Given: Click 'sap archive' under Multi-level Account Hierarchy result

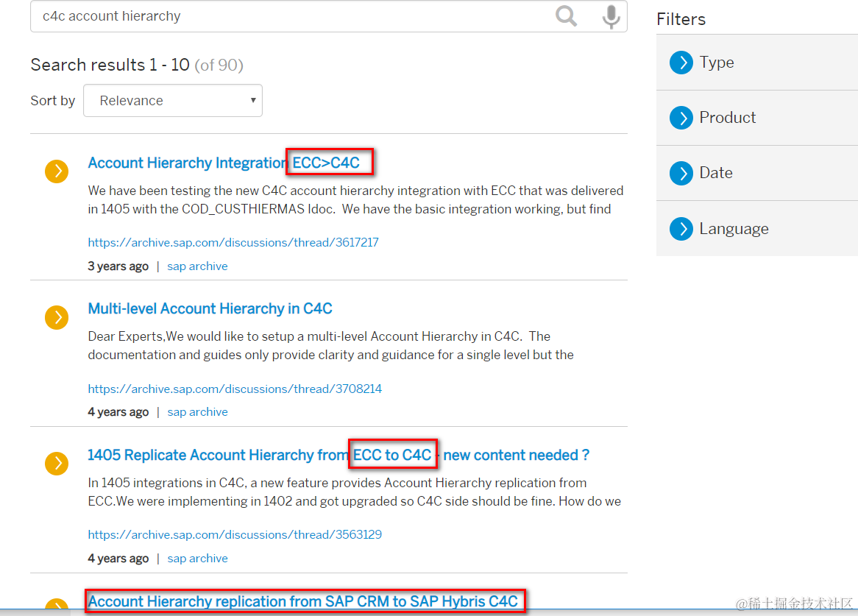Looking at the screenshot, I should pyautogui.click(x=197, y=412).
